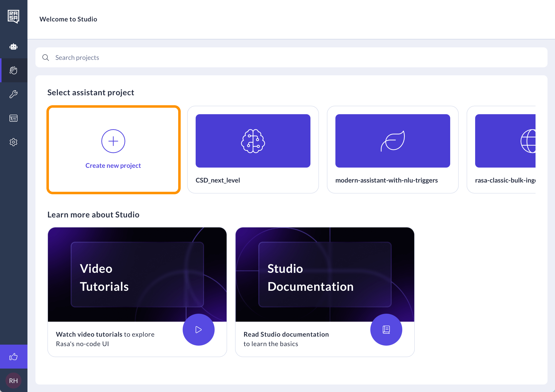Click the magnifier search icon

[x=46, y=58]
